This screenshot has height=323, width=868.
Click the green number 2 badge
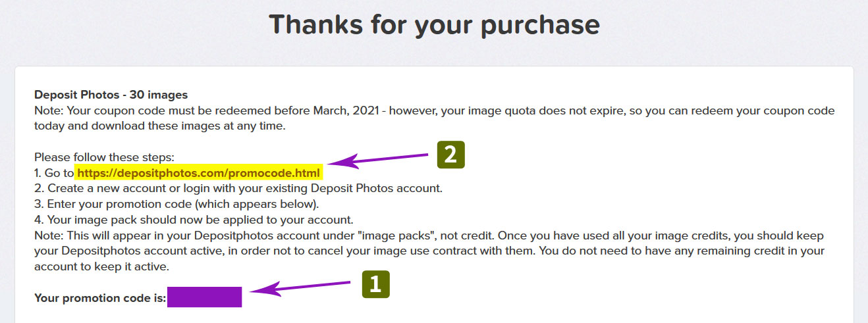point(449,155)
